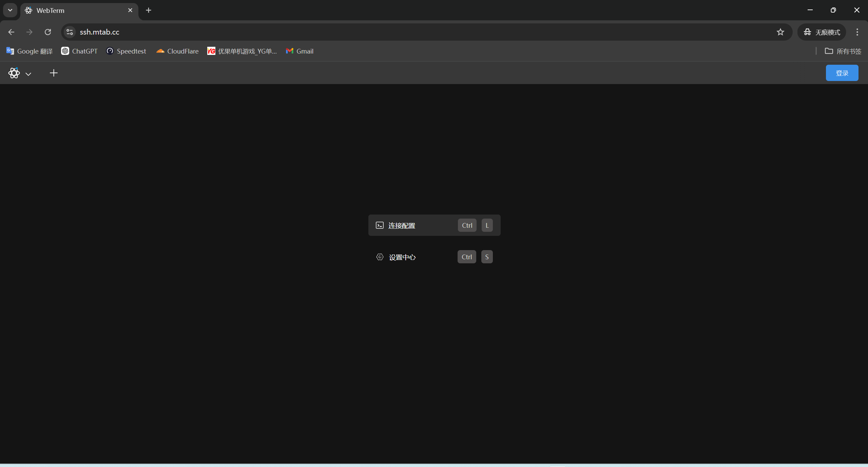Go back to previous page
Viewport: 868px width, 467px height.
tap(11, 32)
